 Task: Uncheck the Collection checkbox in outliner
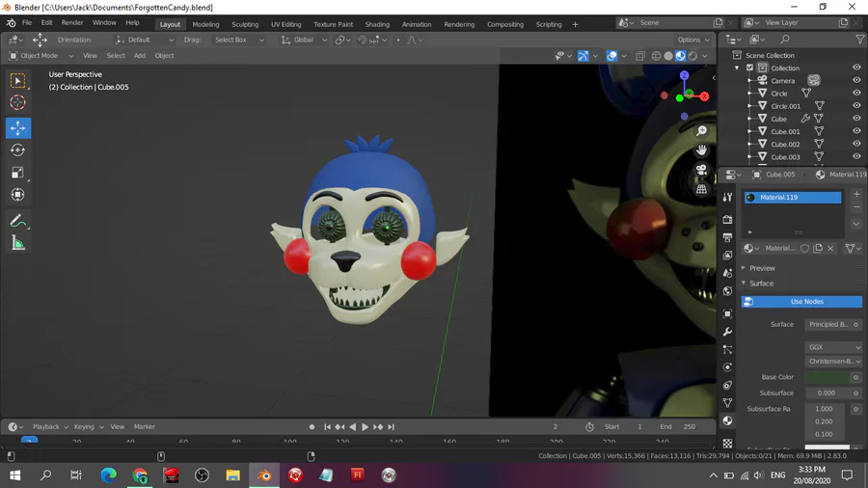pos(750,68)
